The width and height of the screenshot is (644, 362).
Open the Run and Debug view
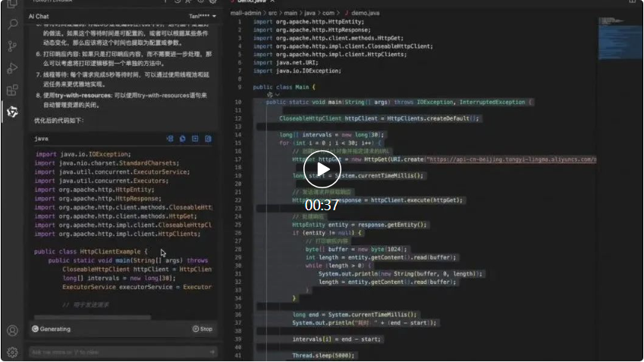pos(12,68)
